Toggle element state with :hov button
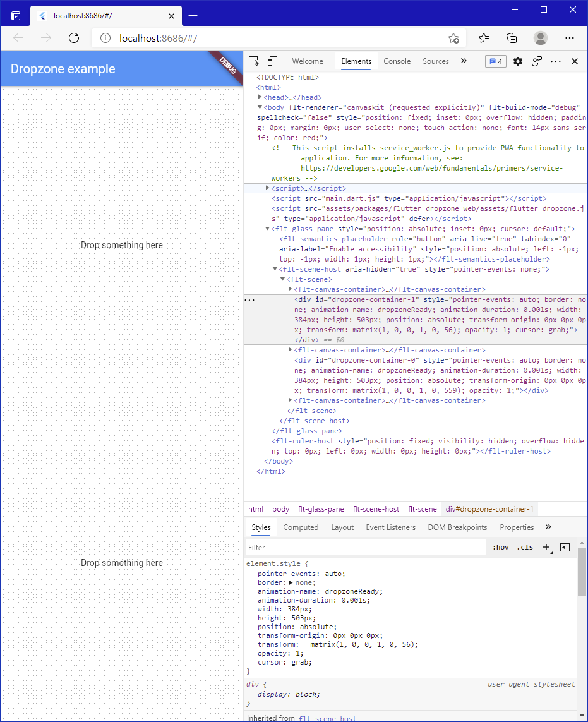This screenshot has height=722, width=588. 500,547
